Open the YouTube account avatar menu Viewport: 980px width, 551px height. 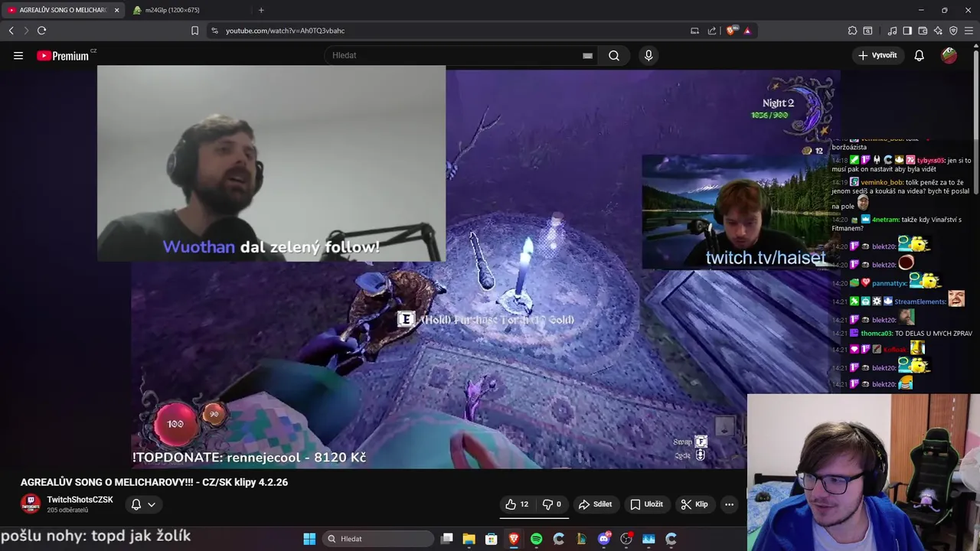point(949,55)
